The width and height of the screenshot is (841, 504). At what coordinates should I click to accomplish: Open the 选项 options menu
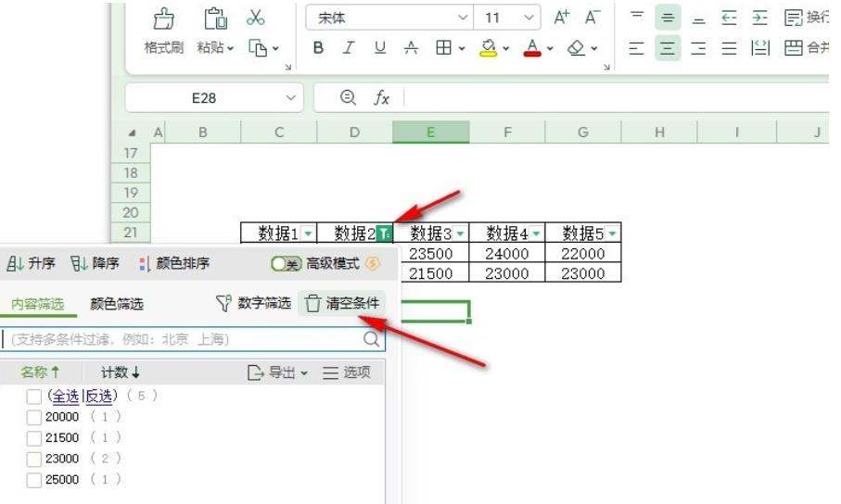click(347, 372)
